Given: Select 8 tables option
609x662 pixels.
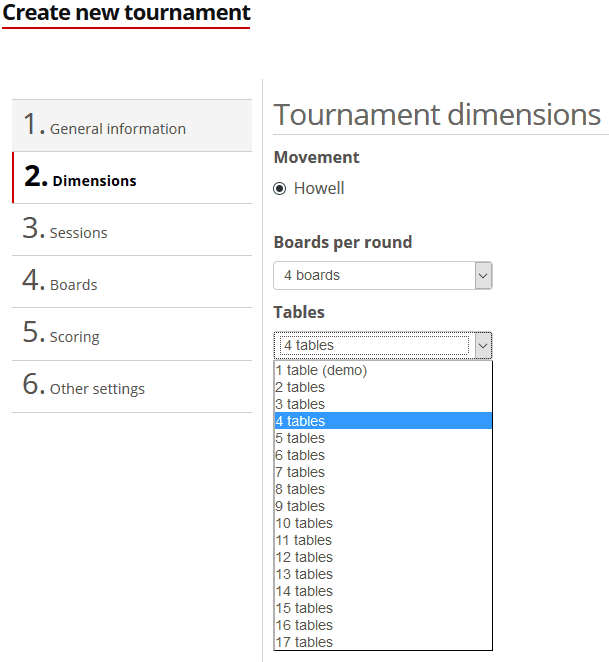Looking at the screenshot, I should pos(301,489).
